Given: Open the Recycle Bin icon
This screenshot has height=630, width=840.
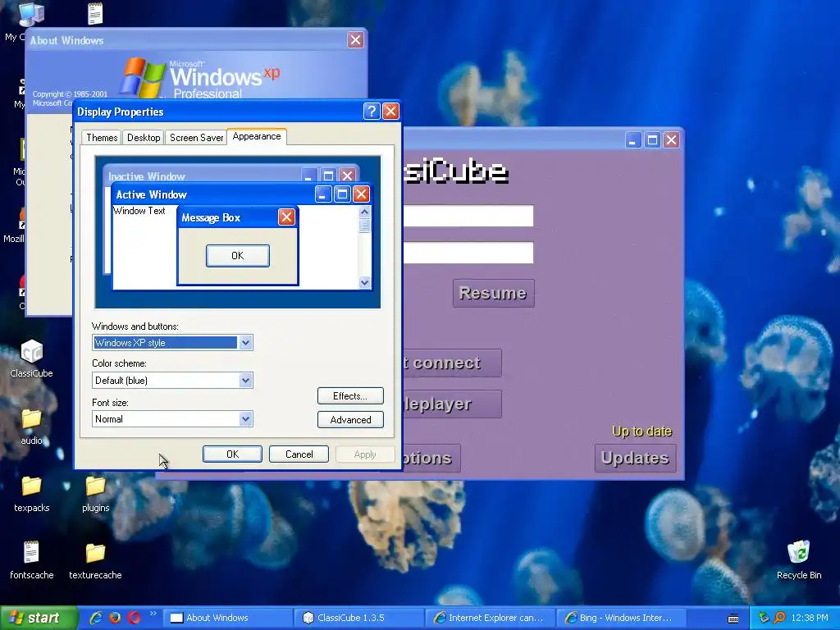Looking at the screenshot, I should click(x=799, y=559).
